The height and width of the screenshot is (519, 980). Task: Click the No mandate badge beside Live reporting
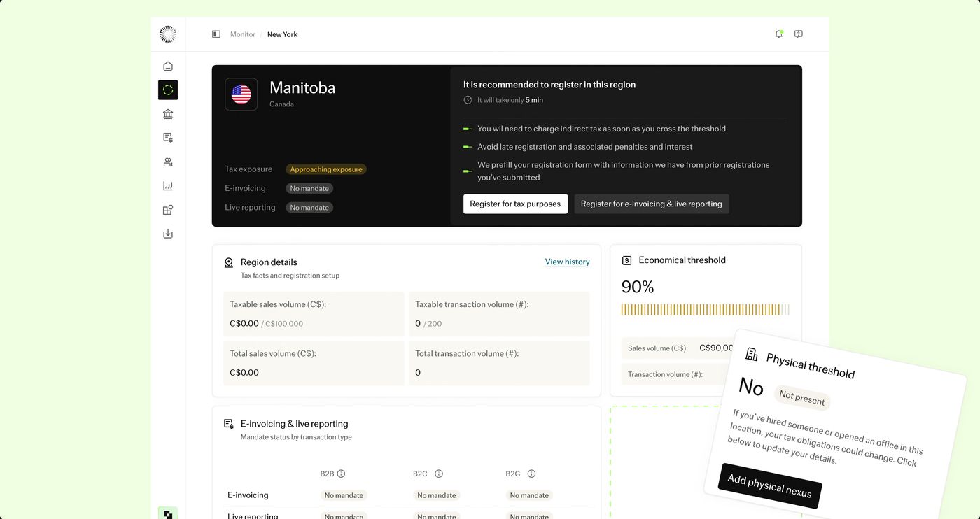click(309, 208)
